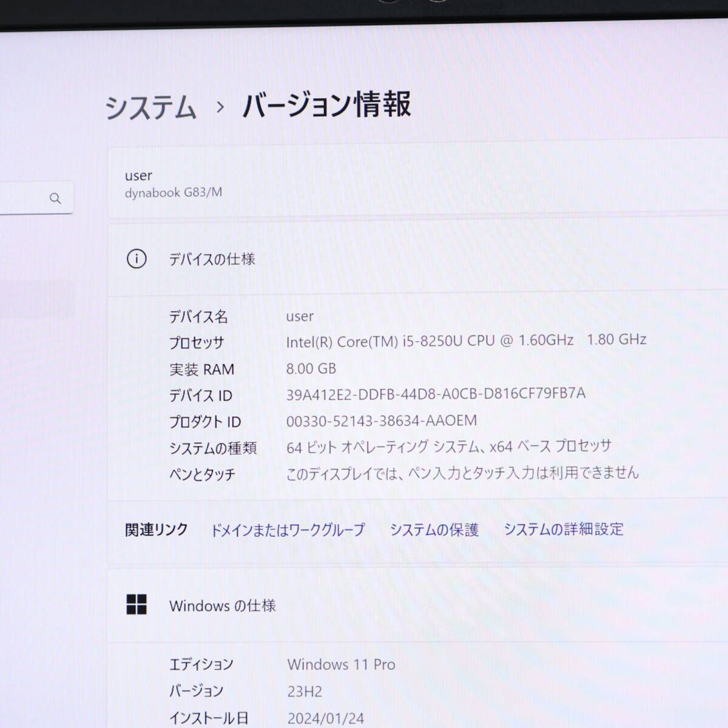Viewport: 728px width, 728px height.
Task: Select the device name value user
Action: [x=300, y=316]
